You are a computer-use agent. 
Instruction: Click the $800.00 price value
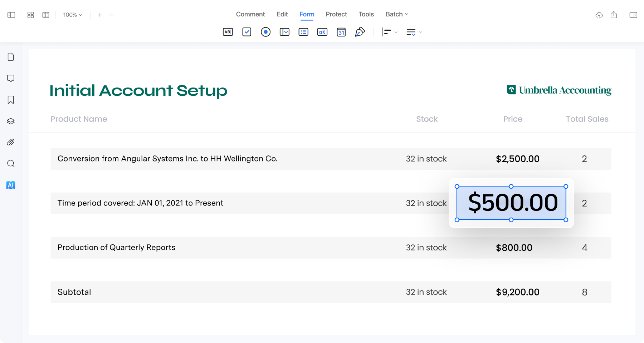pyautogui.click(x=514, y=248)
